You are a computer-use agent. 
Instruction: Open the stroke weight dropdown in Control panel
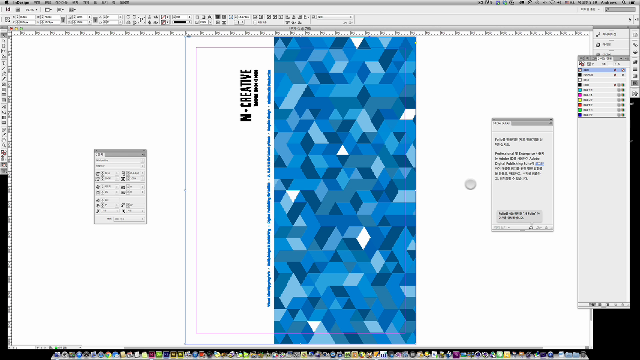pyautogui.click(x=189, y=17)
